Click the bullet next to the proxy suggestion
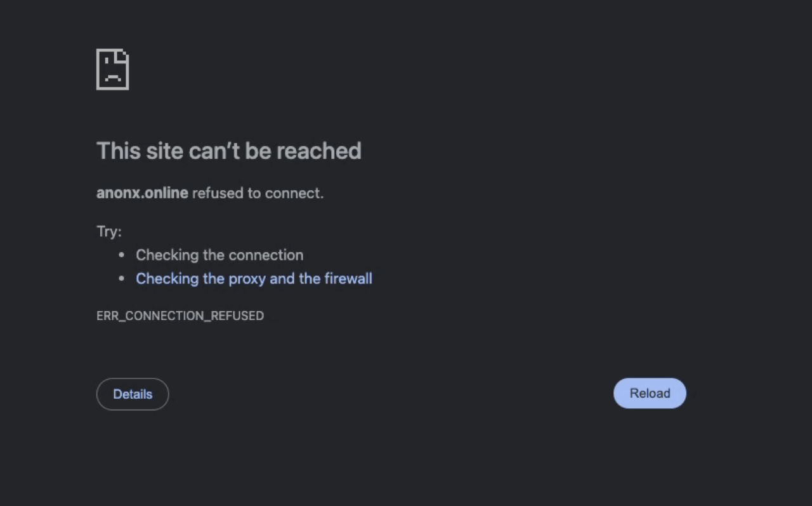The height and width of the screenshot is (506, 812). [x=122, y=278]
